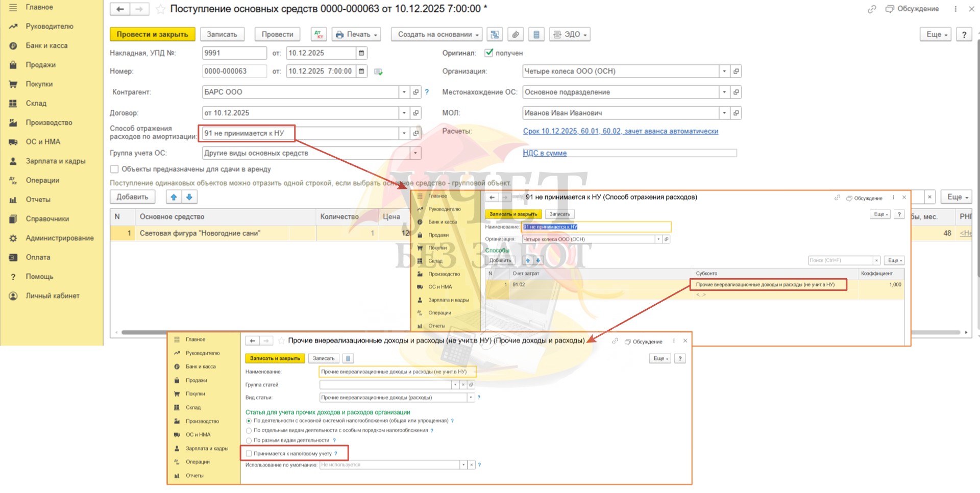This screenshot has height=493, width=980.
Task: Click the Провести и закрыть button
Action: click(152, 34)
